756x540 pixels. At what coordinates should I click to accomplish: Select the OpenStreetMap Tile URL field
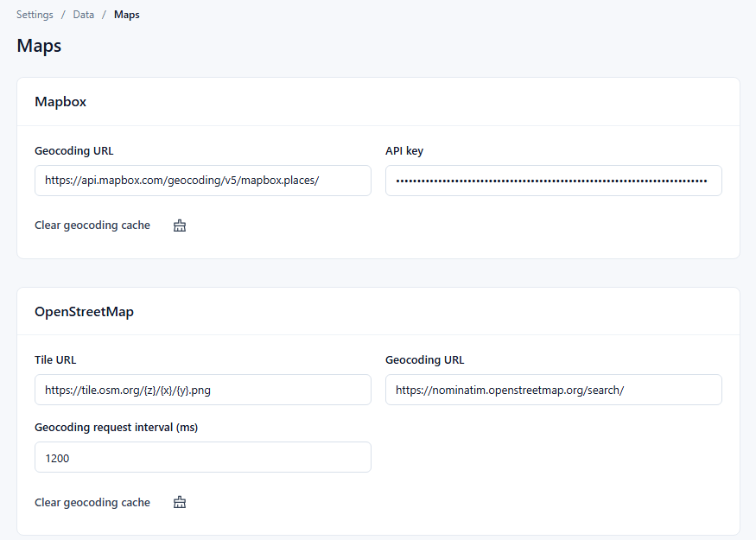(203, 390)
